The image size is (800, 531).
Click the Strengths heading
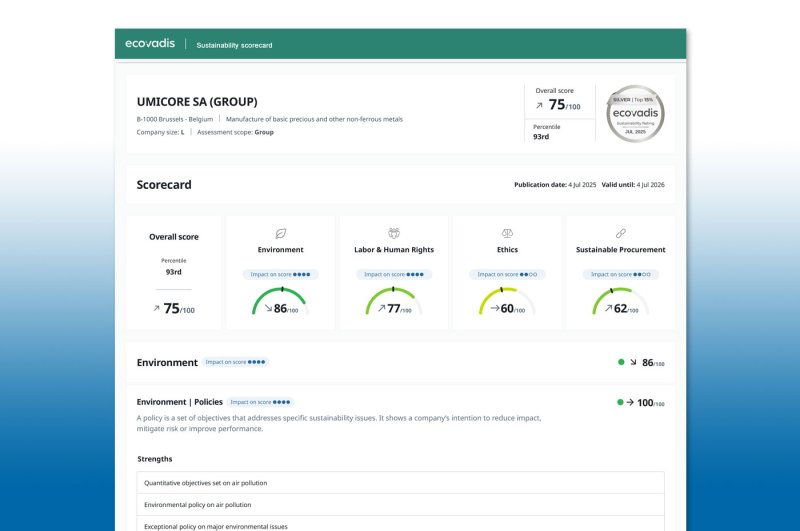(x=155, y=459)
